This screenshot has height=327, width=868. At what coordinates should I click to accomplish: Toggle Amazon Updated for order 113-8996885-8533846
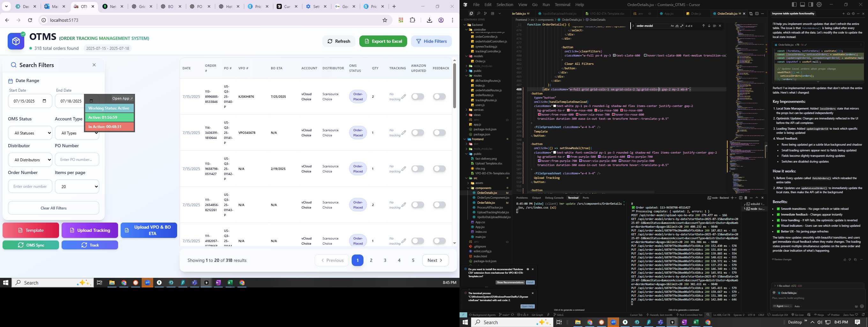417,96
